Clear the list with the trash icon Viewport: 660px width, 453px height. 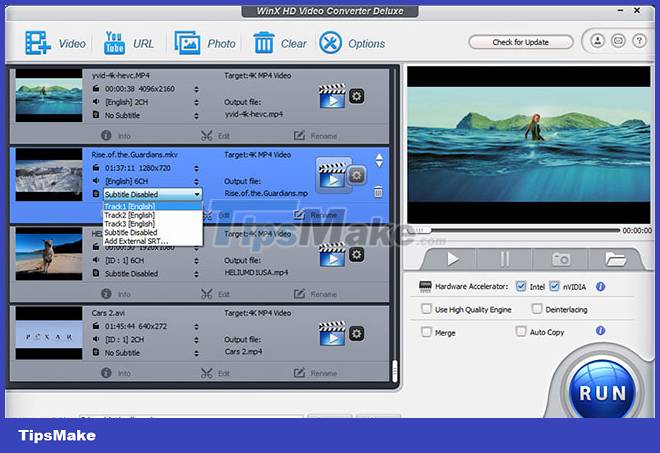(264, 43)
